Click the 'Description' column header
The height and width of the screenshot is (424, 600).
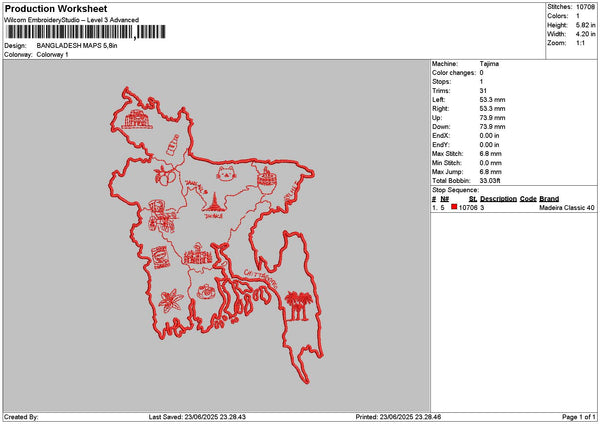498,199
